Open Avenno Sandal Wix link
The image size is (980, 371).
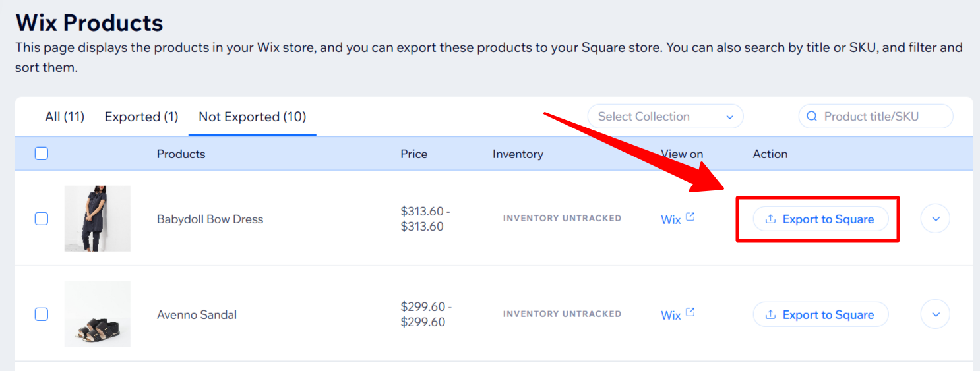pos(671,316)
